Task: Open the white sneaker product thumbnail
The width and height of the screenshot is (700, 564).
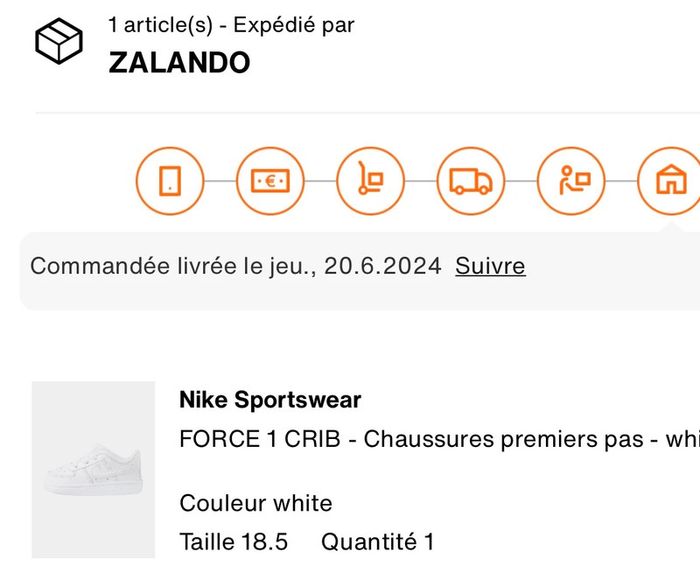Action: 94,469
